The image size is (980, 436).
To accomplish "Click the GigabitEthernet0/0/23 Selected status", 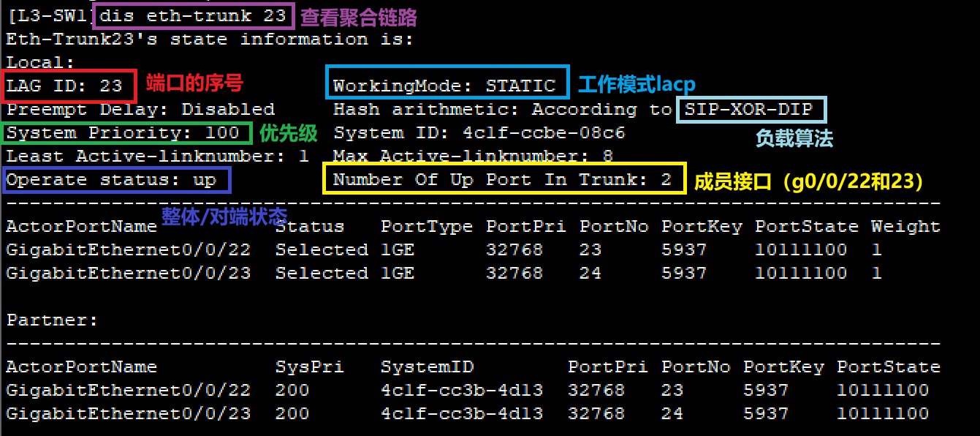I will click(322, 273).
